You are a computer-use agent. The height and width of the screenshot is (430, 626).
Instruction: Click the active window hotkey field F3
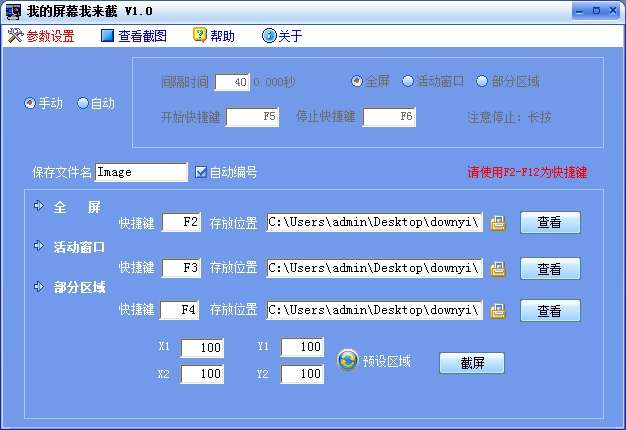coord(181,268)
